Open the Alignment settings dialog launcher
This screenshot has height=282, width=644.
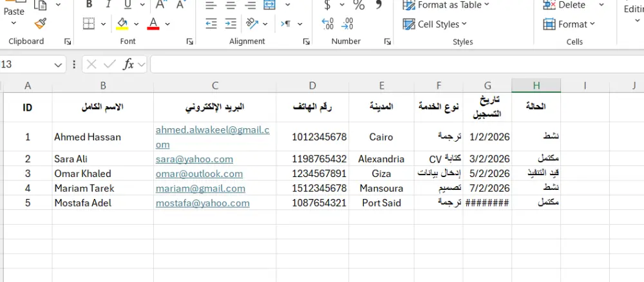[x=306, y=41]
